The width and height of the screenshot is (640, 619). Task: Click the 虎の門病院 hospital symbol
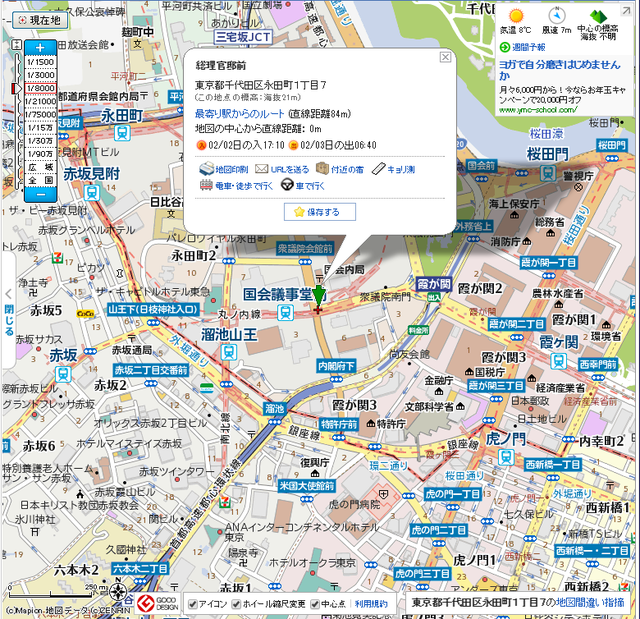click(383, 495)
